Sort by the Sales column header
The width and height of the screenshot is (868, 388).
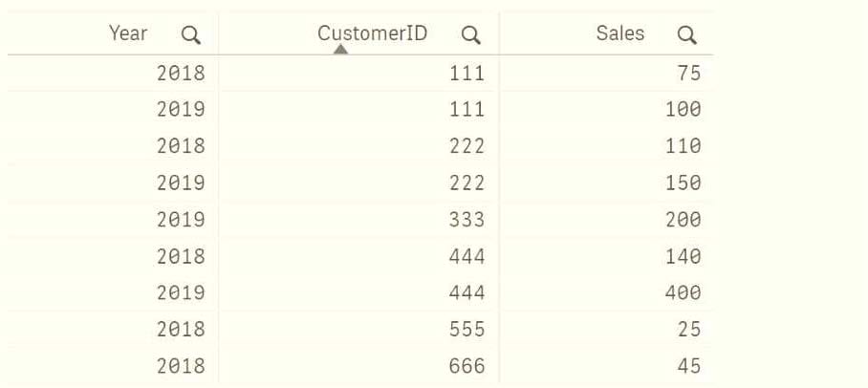coord(620,33)
